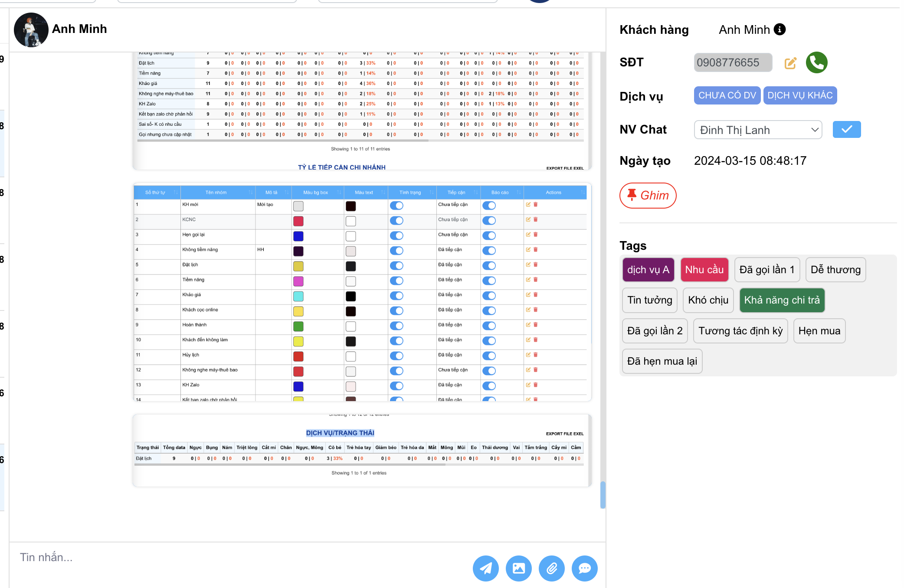Open the chat bubble quick reply icon

[x=584, y=568]
